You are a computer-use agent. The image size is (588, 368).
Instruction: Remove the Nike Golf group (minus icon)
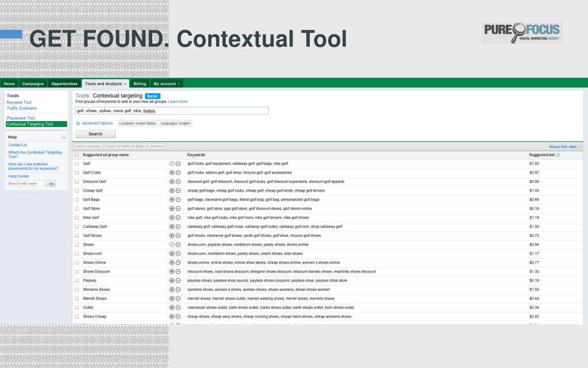coord(178,218)
